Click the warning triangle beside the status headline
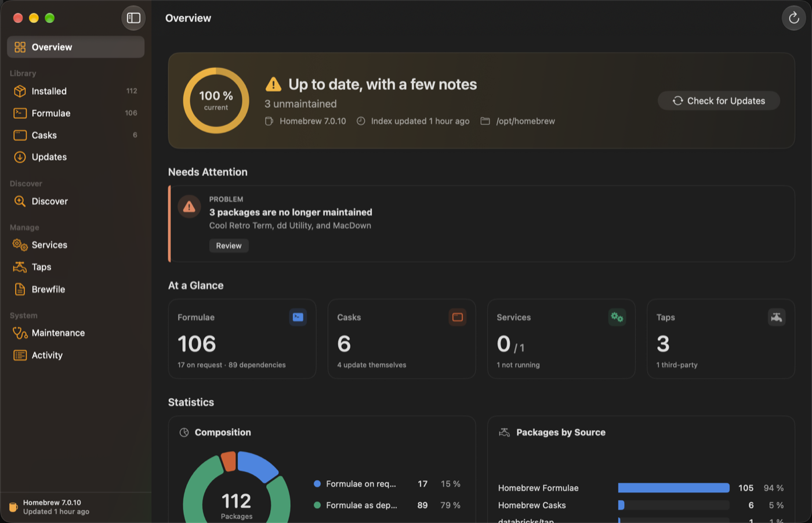 point(273,85)
